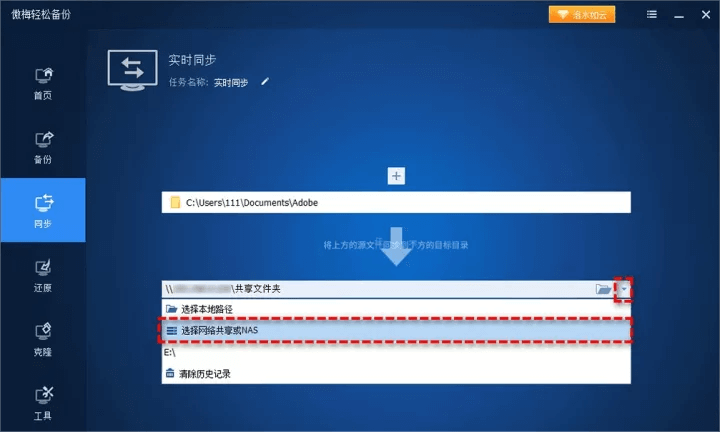Open the title bar menu list icon

(652, 15)
